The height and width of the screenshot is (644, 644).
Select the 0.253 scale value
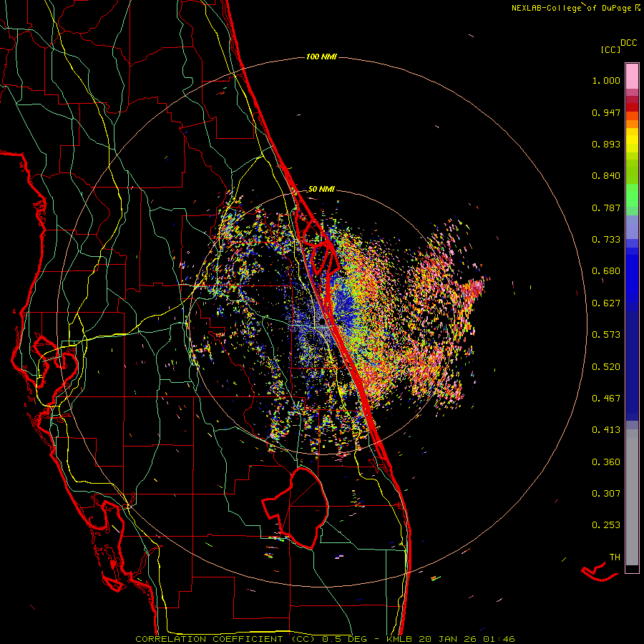pos(606,525)
